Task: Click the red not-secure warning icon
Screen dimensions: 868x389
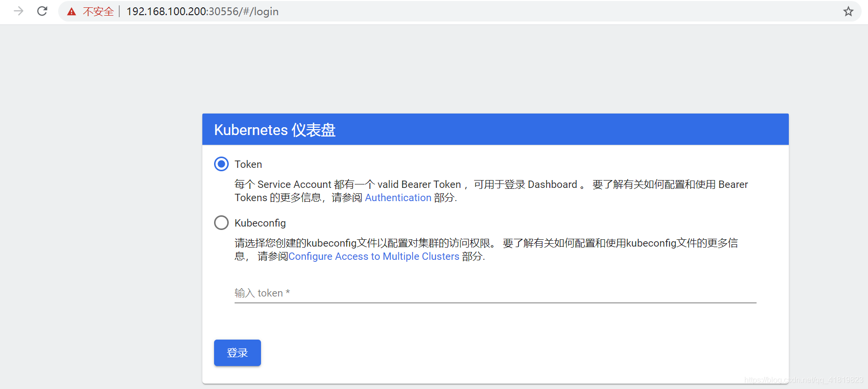Action: [x=72, y=12]
